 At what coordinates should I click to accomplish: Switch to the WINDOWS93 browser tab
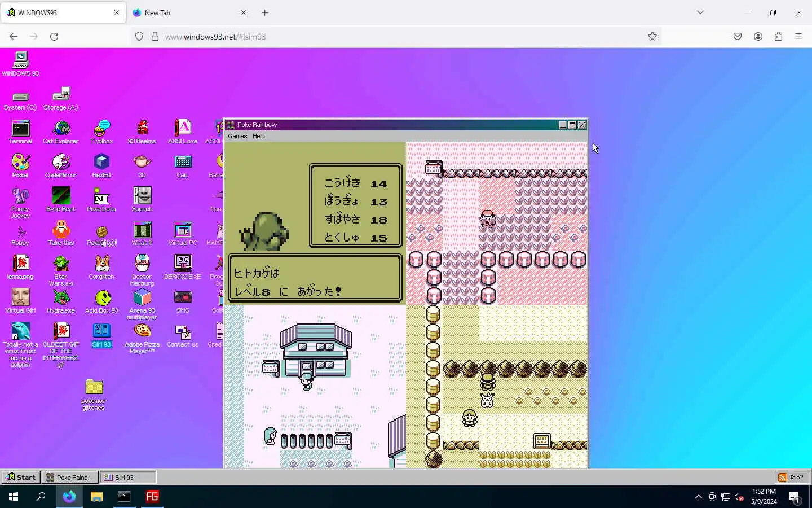pyautogui.click(x=63, y=12)
